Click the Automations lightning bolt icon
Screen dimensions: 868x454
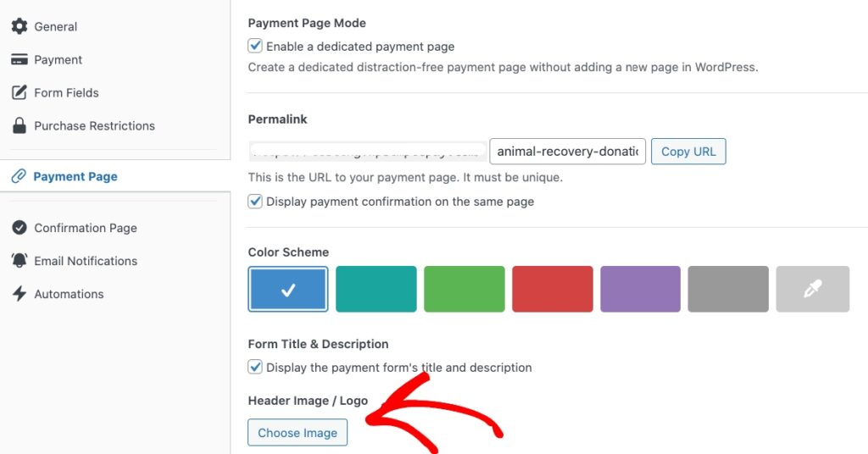coord(19,294)
